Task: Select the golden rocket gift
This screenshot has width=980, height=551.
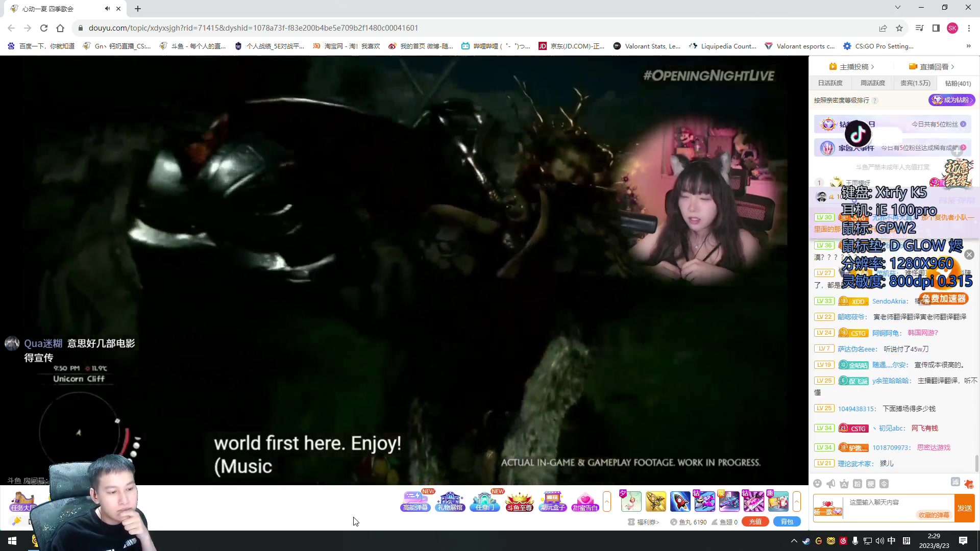Action: click(x=655, y=502)
